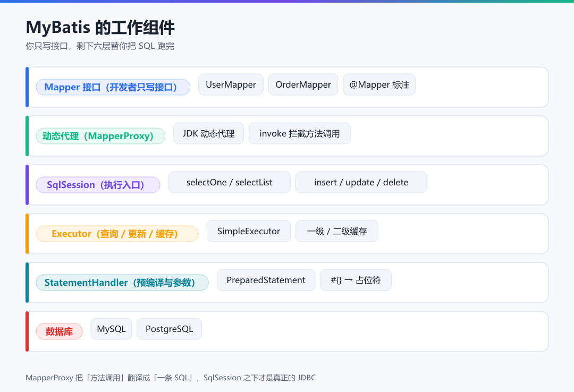Select the insert / update / delete chip
Image resolution: width=574 pixels, height=392 pixels.
click(x=361, y=182)
